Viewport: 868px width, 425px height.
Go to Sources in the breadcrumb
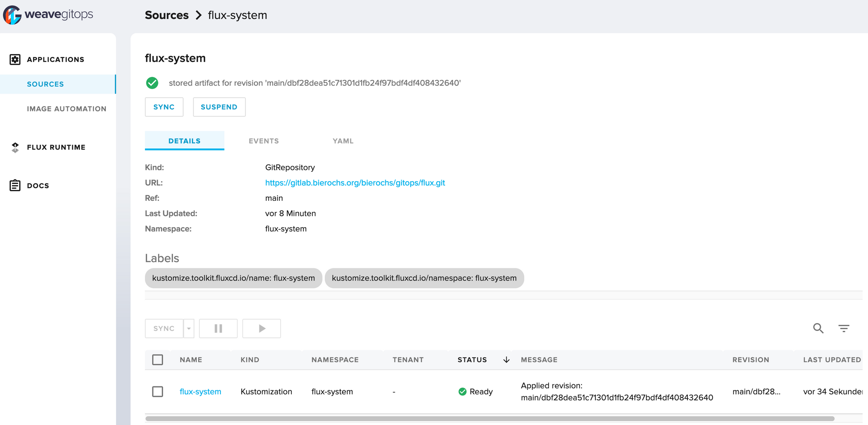coord(167,15)
